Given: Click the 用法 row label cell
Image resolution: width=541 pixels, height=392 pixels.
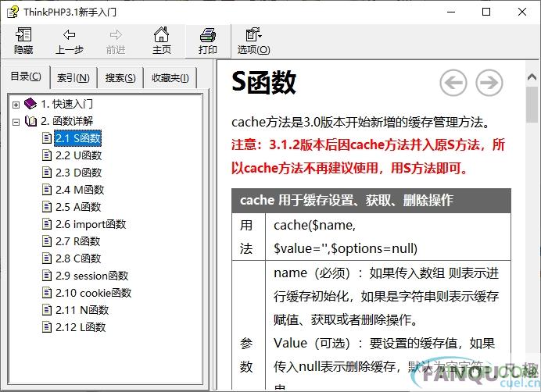Looking at the screenshot, I should [x=249, y=237].
